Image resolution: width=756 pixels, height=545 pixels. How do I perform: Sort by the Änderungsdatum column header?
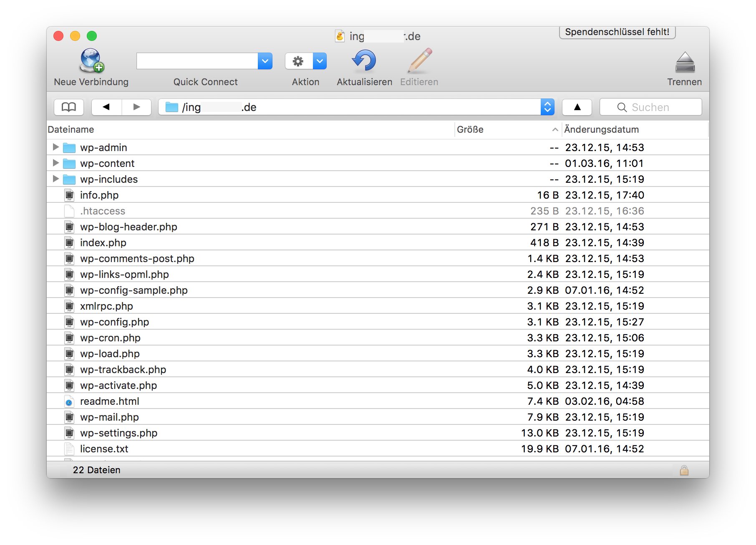click(x=601, y=130)
